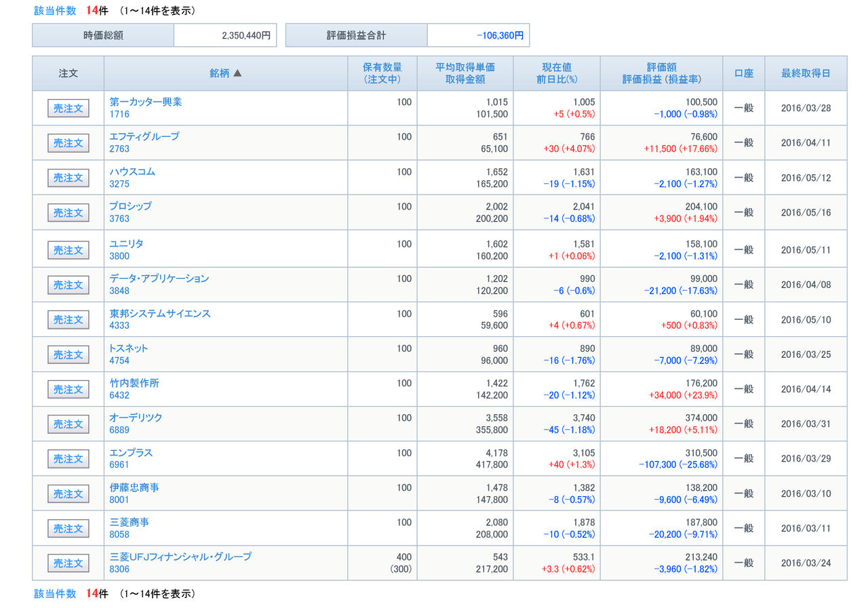868x608 pixels.
Task: Open the 竹内製作所 stock link
Action: coord(134,383)
